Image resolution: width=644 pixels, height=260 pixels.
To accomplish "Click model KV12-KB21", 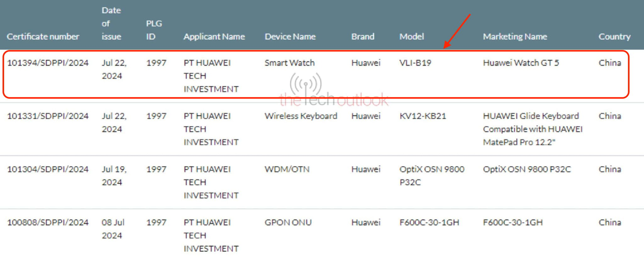I will pos(423,116).
